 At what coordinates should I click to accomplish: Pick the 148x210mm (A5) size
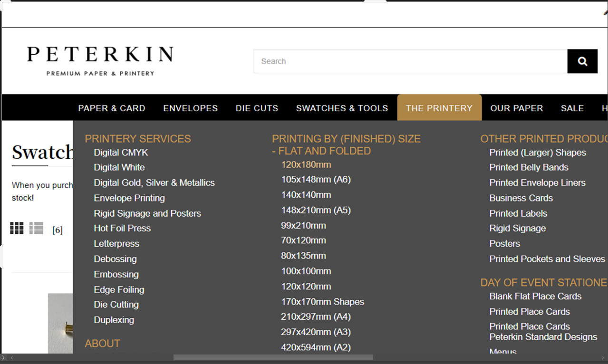point(316,210)
